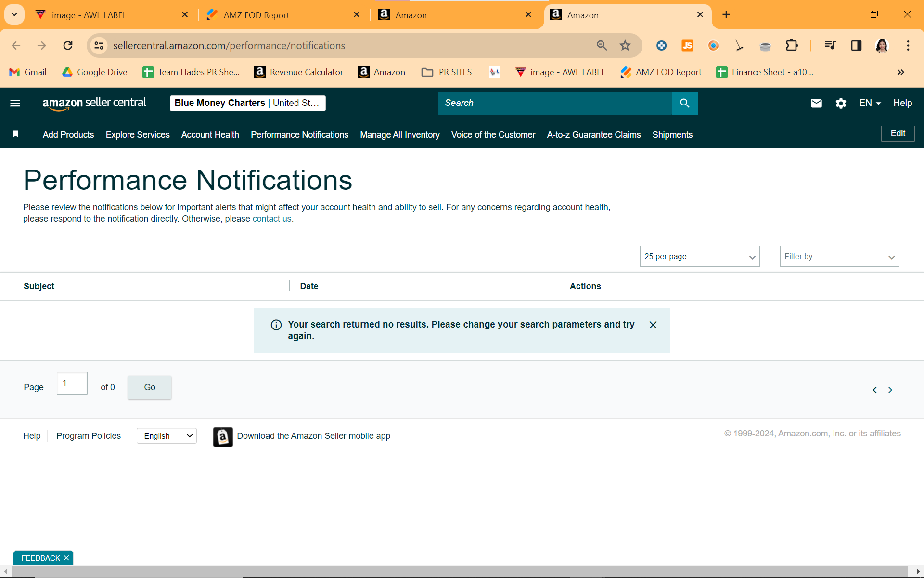Open Program Policies link
924x578 pixels.
[89, 436]
